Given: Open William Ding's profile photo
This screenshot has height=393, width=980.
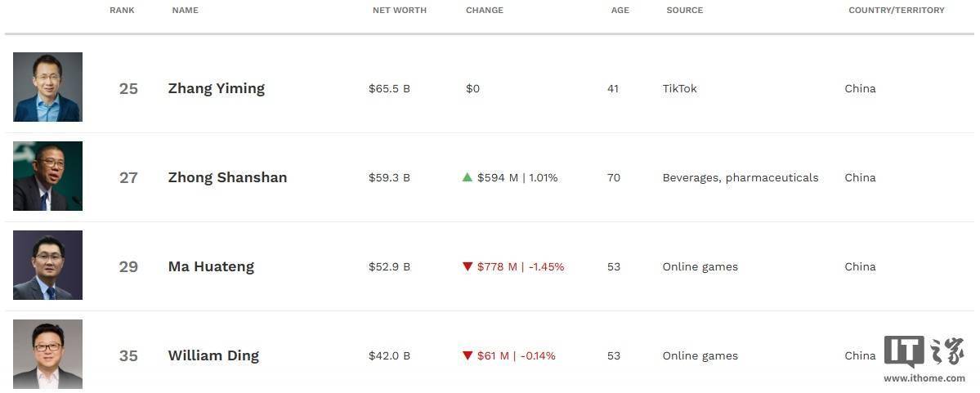Looking at the screenshot, I should tap(47, 355).
